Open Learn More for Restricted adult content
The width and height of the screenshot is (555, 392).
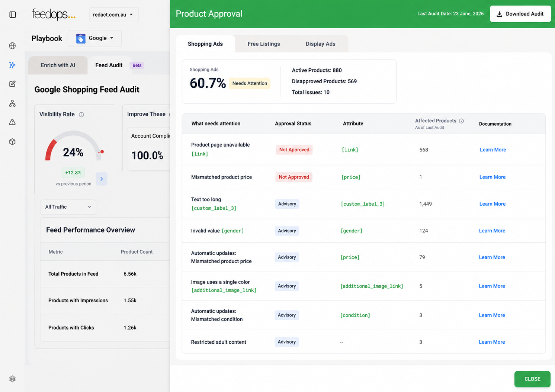(492, 342)
